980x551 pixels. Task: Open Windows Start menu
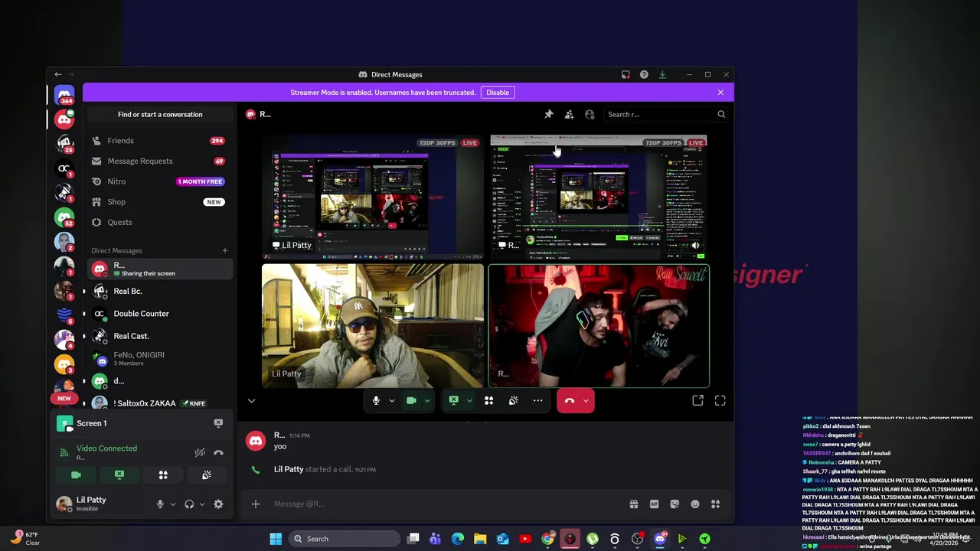point(276,539)
